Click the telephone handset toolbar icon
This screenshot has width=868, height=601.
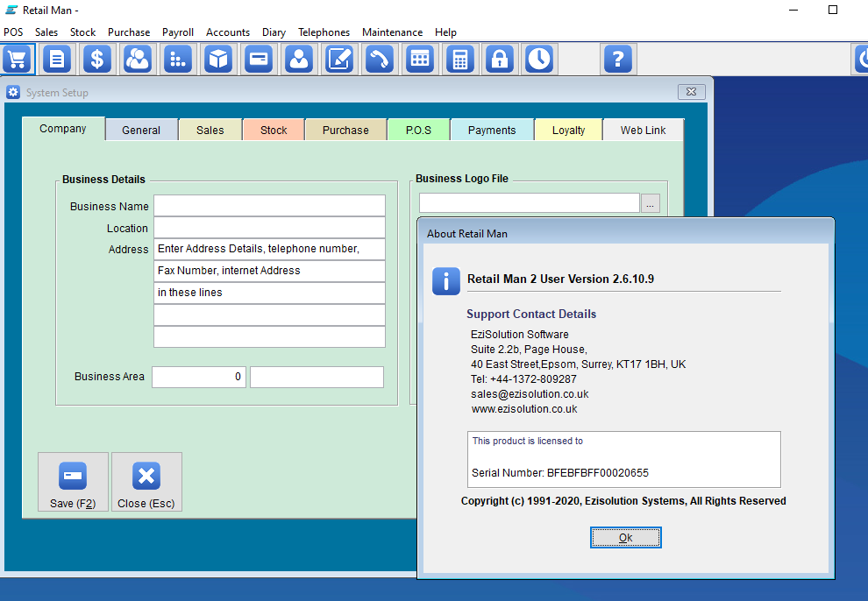[x=380, y=60]
